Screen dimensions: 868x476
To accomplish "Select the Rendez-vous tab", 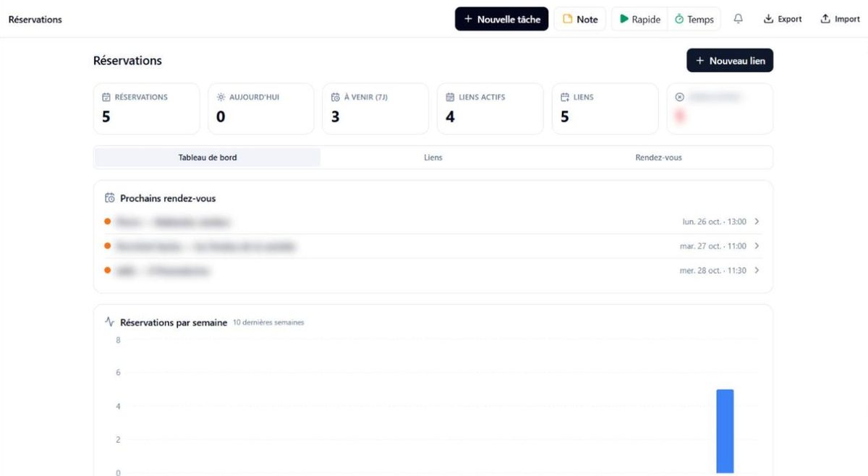I will [x=658, y=158].
